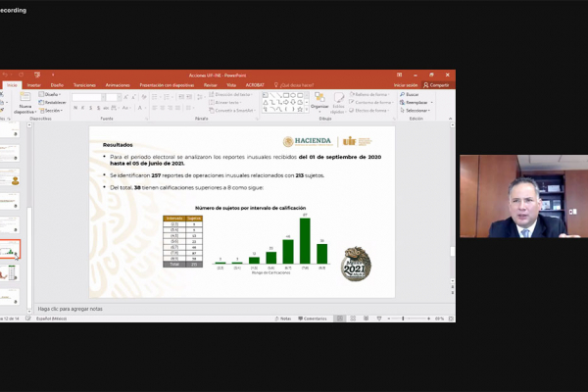Decrease list indent level icon

coord(181,97)
